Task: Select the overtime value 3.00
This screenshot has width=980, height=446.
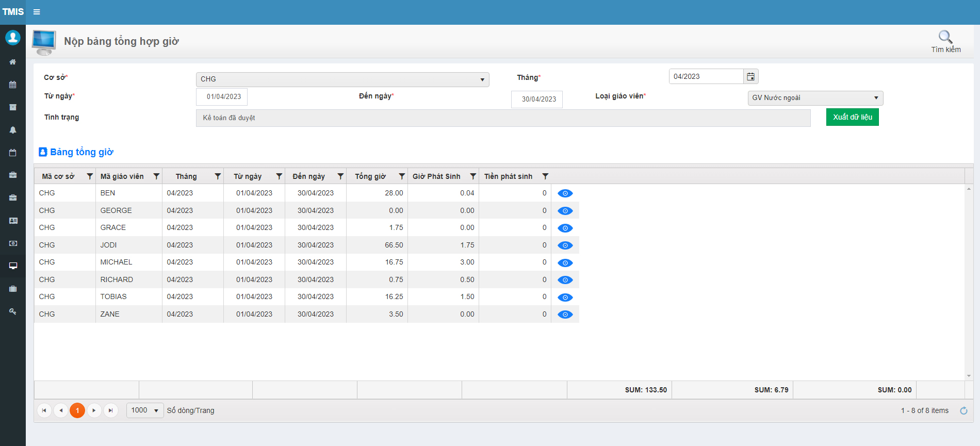Action: (467, 262)
